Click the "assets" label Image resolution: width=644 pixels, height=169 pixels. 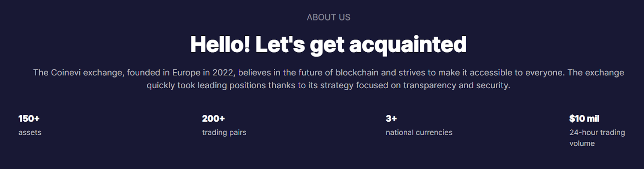30,132
